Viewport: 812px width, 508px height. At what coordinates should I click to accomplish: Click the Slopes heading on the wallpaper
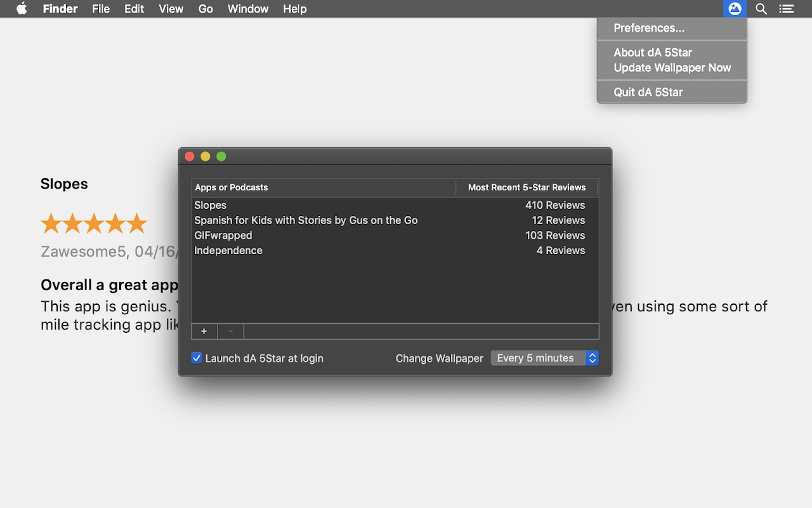[x=64, y=184]
